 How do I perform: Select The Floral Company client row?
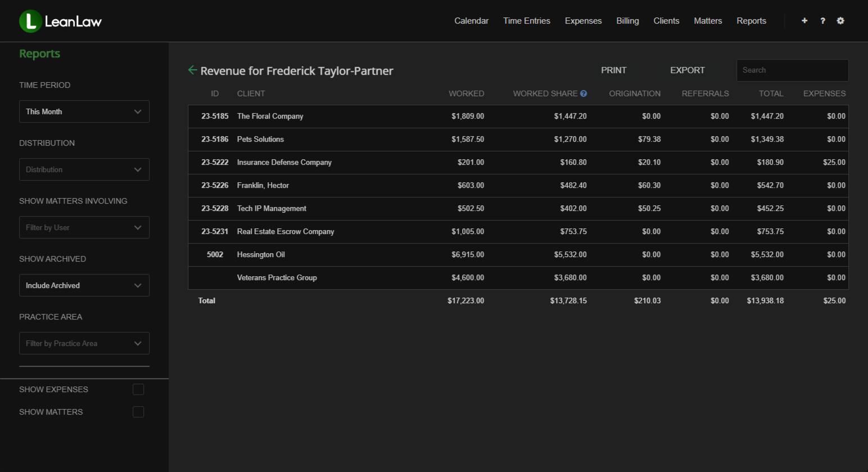pos(518,116)
